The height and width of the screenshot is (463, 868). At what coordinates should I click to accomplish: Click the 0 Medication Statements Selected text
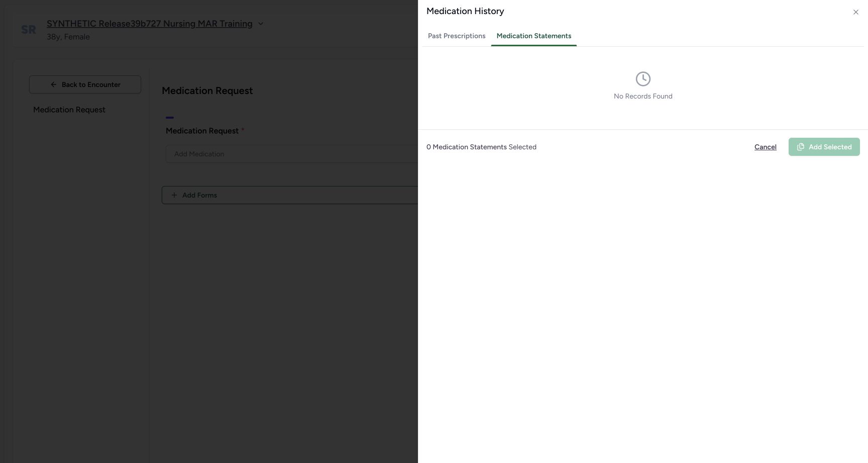481,147
